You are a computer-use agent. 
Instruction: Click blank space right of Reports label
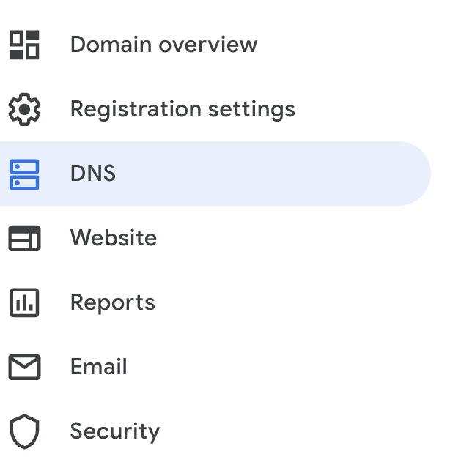(293, 302)
